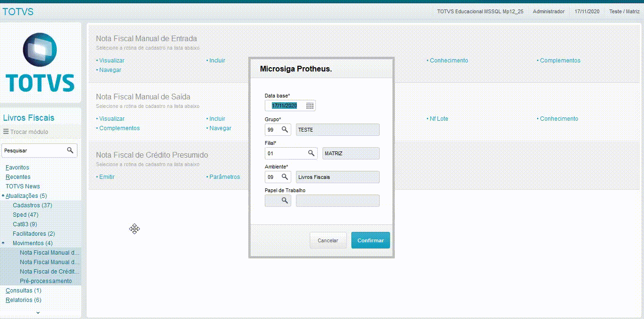The image size is (644, 319).
Task: Expand Consultas (1) menu group
Action: 23,290
